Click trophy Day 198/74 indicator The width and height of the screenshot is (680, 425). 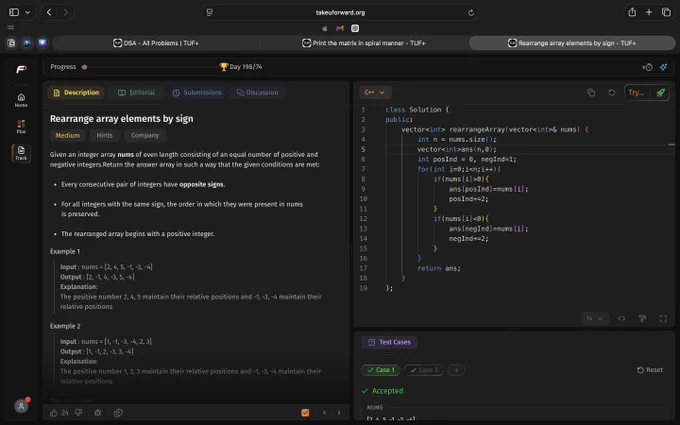(241, 67)
